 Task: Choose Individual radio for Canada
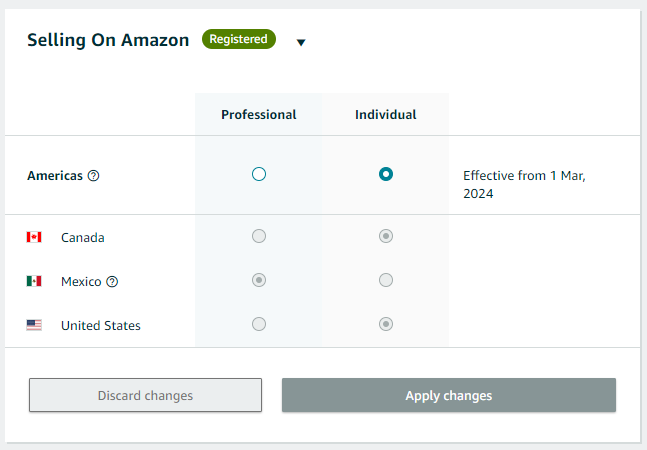(386, 236)
